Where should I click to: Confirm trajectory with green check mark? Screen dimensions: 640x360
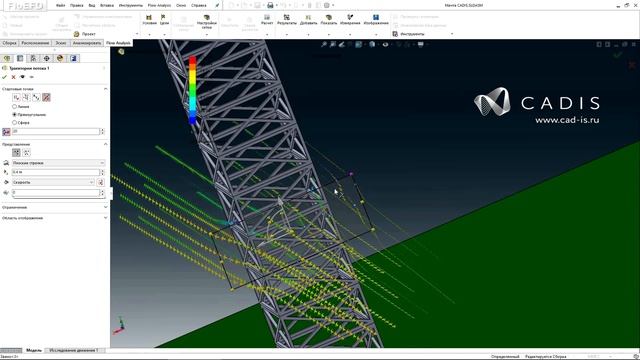(4, 77)
